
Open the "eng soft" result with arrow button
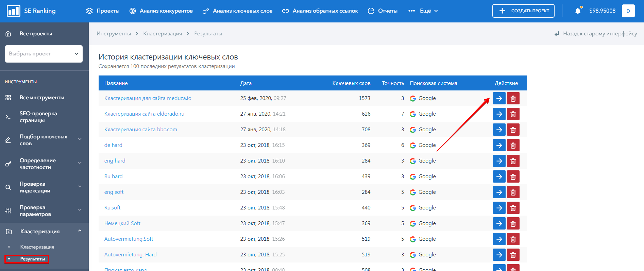point(499,192)
